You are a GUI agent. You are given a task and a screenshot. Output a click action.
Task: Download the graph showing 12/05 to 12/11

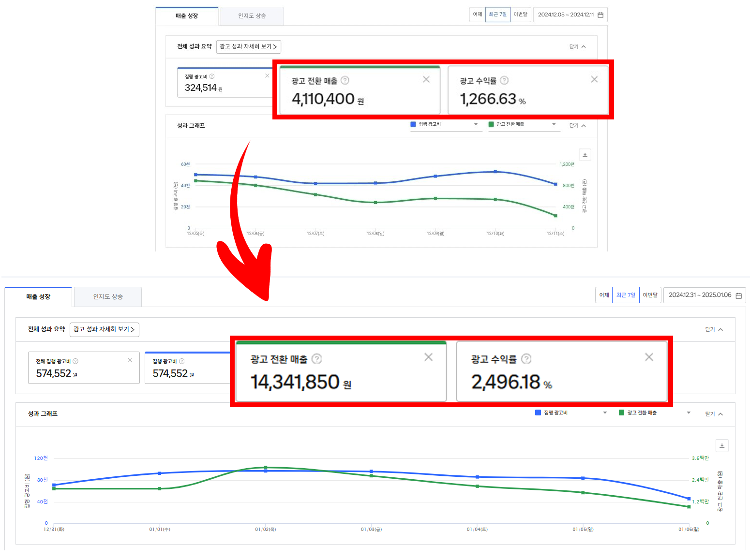(585, 155)
